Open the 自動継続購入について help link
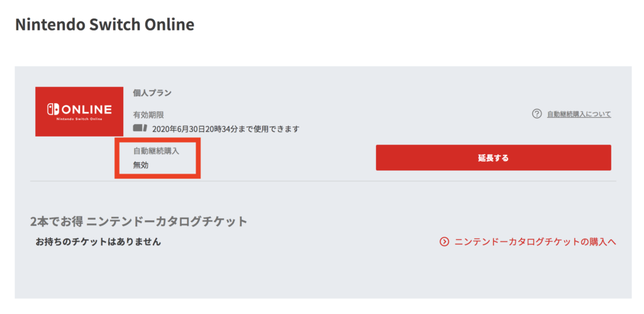The height and width of the screenshot is (314, 644). click(579, 114)
